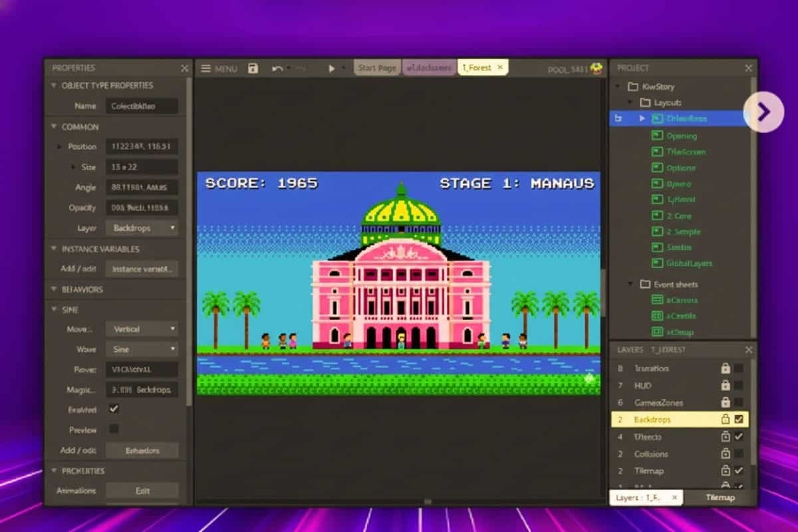Toggle visibility checkbox for Tilemap layer
The image size is (798, 532).
[739, 471]
